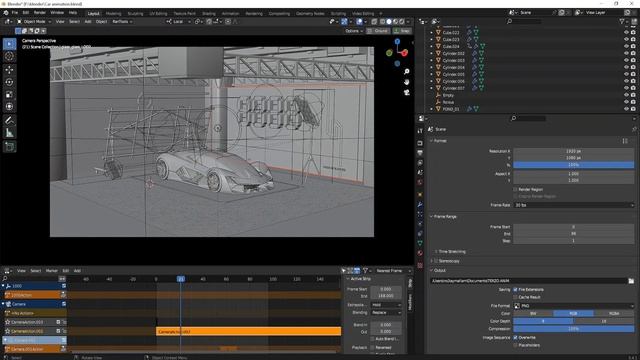Image resolution: width=640 pixels, height=360 pixels.
Task: Adjust the Compression slider
Action: 573,329
